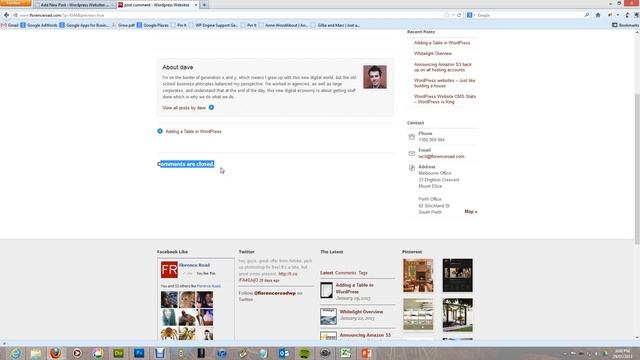This screenshot has width=640, height=360.
Task: Open the WP Engine Support bookmark
Action: [x=213, y=25]
